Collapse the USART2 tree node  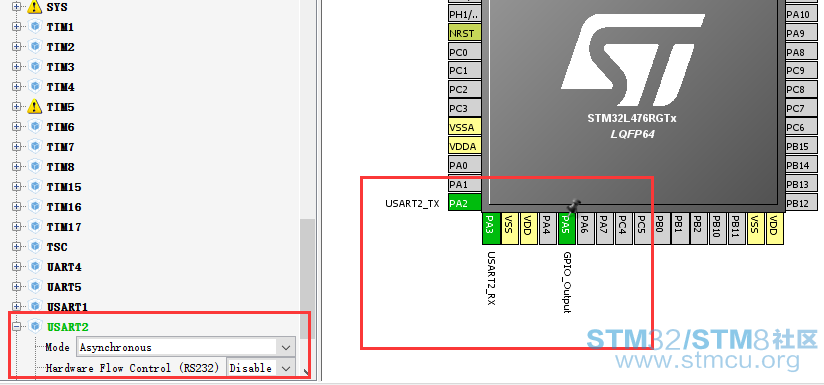(x=17, y=326)
